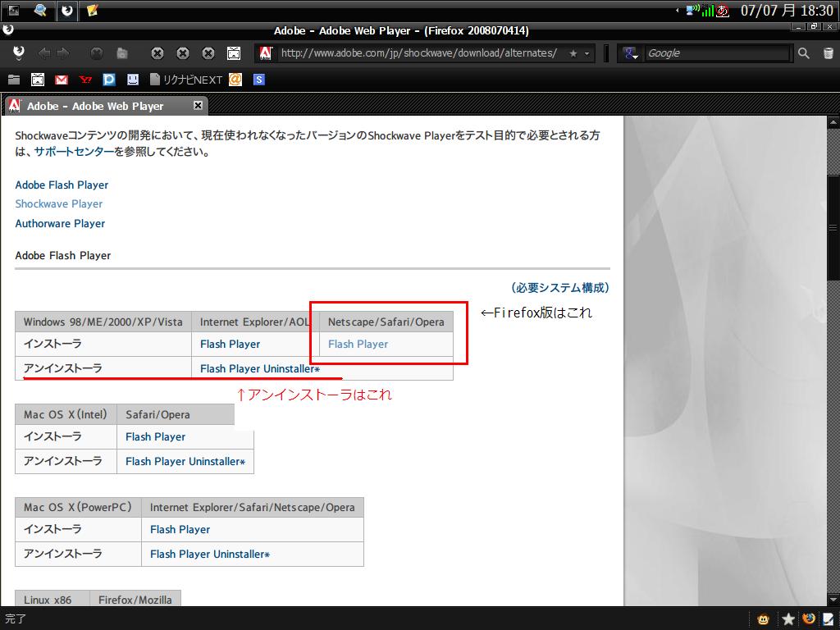The image size is (840, 630).
Task: Toggle the Japanese IME あ indicator
Action: tap(723, 10)
